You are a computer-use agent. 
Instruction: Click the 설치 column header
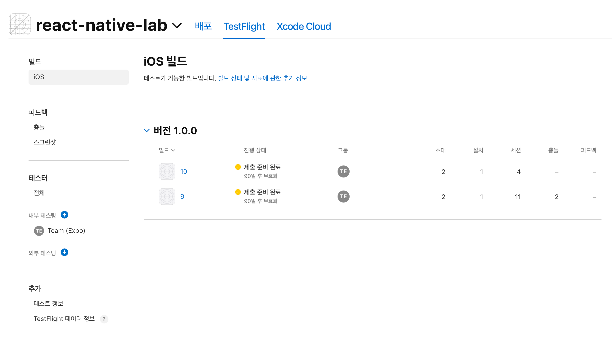click(x=478, y=150)
